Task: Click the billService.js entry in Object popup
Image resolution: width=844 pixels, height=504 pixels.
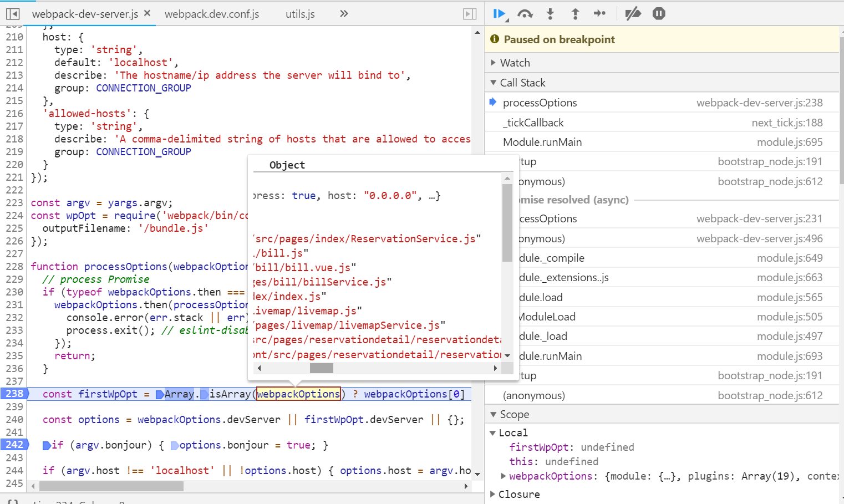Action: [x=322, y=282]
